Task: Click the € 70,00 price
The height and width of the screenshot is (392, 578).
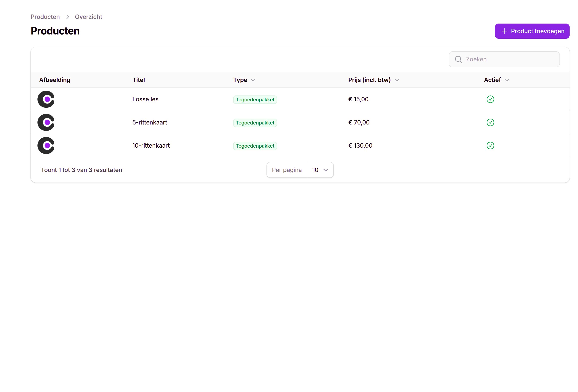Action: [359, 122]
